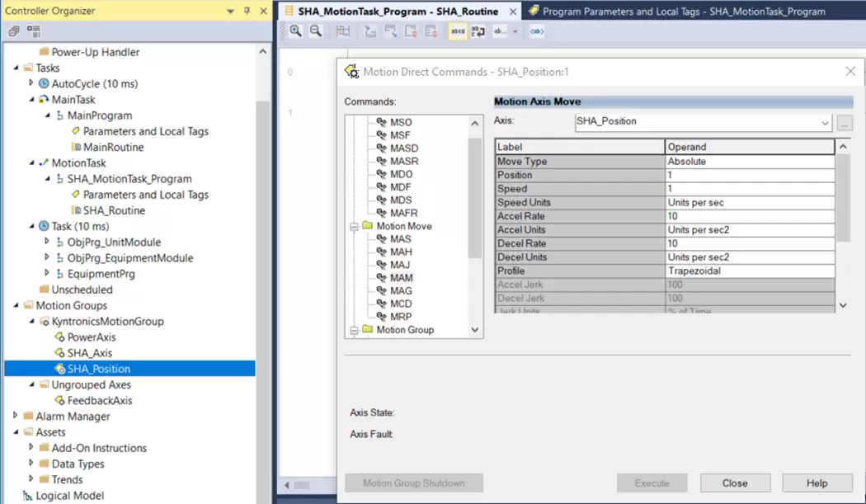The image size is (866, 504).
Task: Close the Controller Organizer panel
Action: pyautogui.click(x=263, y=11)
